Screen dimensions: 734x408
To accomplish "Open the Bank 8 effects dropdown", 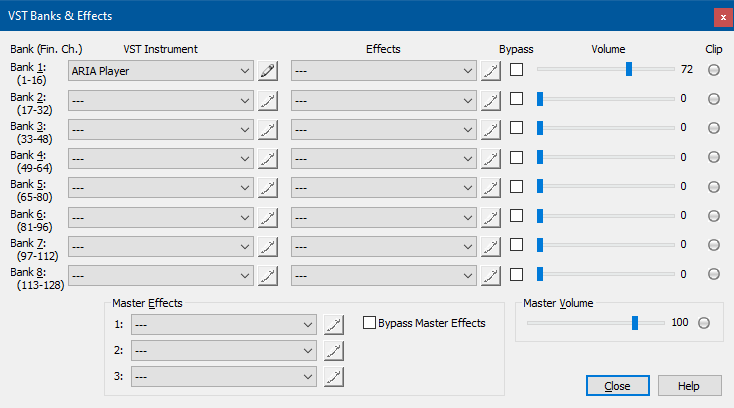I will (383, 276).
